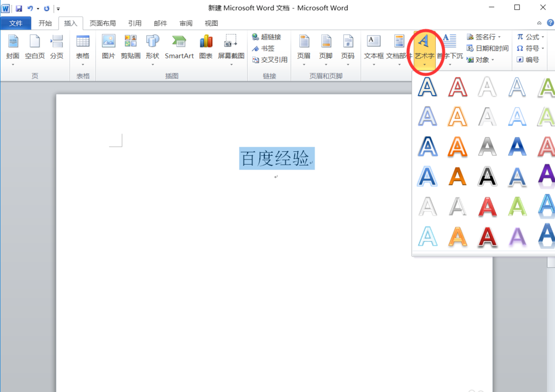Viewport: 555px width, 392px height.
Task: Insert a SmartArt graphic
Action: 179,47
